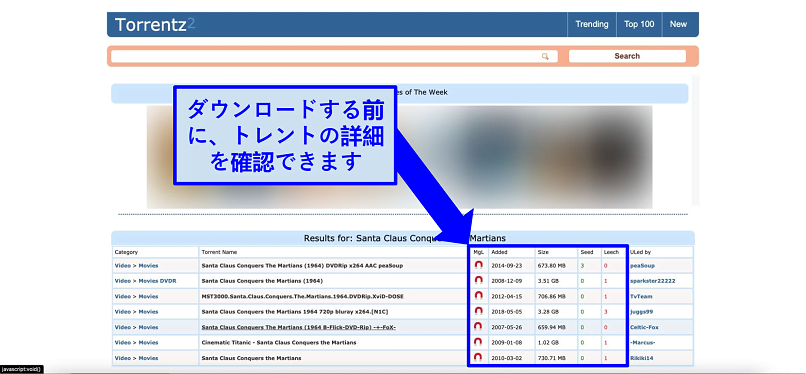Click the search magnifier icon in search box
The width and height of the screenshot is (806, 374).
pos(545,57)
